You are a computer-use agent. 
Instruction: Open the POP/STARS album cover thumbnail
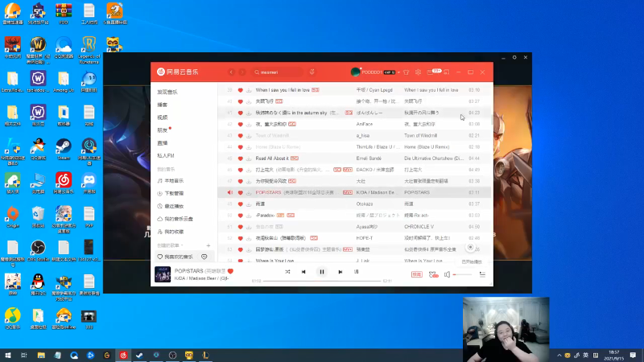pos(163,274)
